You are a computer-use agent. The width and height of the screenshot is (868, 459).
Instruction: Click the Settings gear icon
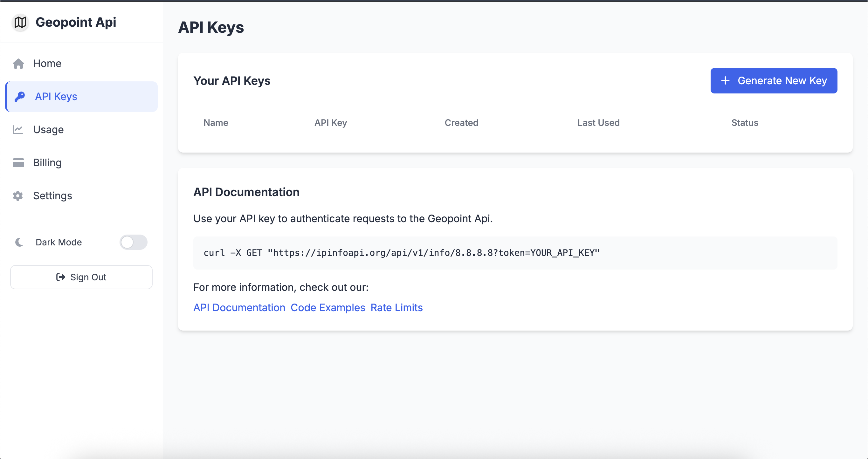[18, 196]
